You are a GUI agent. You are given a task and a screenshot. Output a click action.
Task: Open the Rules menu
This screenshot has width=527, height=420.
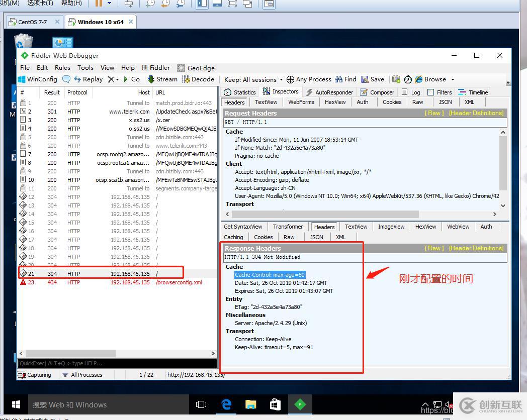coord(62,67)
